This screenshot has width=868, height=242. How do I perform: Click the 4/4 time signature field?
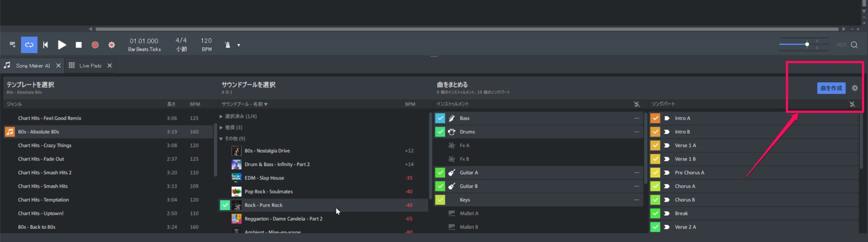[x=181, y=44]
